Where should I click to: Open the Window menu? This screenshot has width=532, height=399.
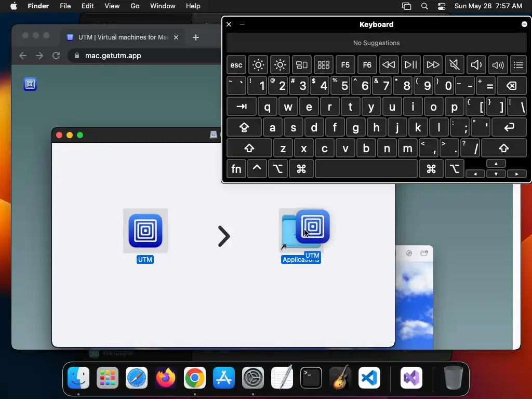163,6
